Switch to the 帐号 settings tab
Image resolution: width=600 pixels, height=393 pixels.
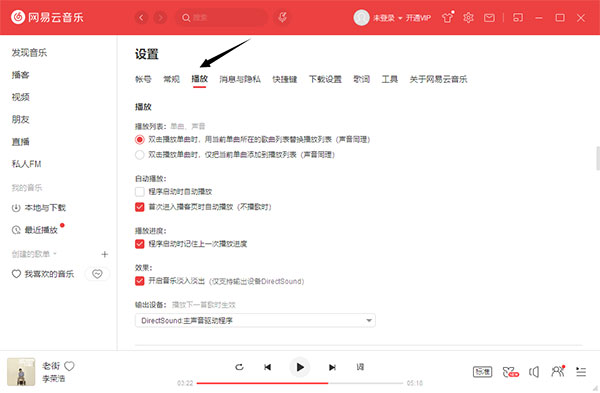[143, 79]
